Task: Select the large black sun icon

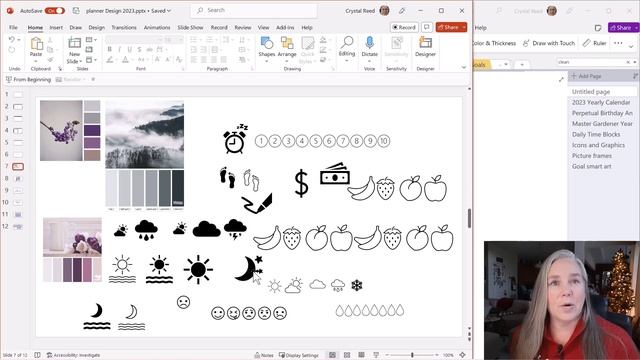Action: point(198,270)
